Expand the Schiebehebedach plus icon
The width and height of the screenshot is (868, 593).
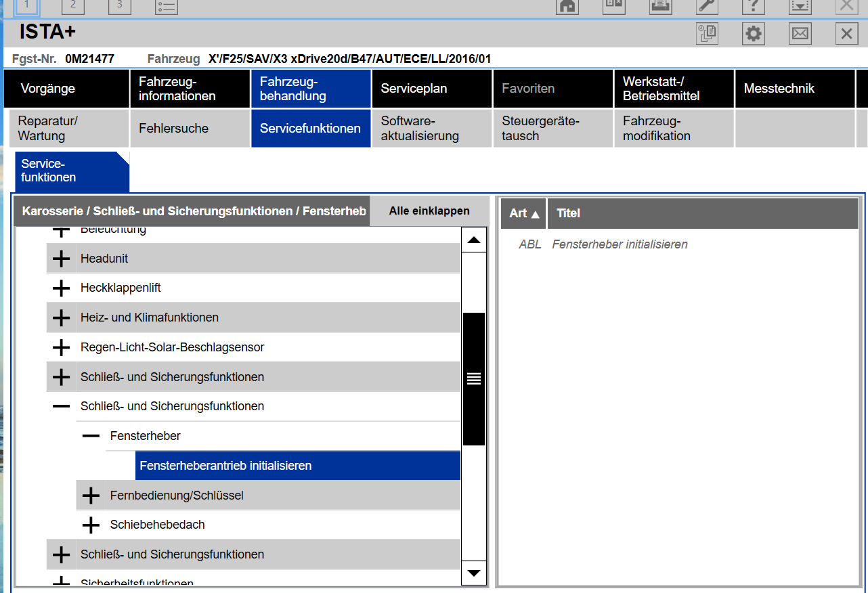(x=91, y=525)
